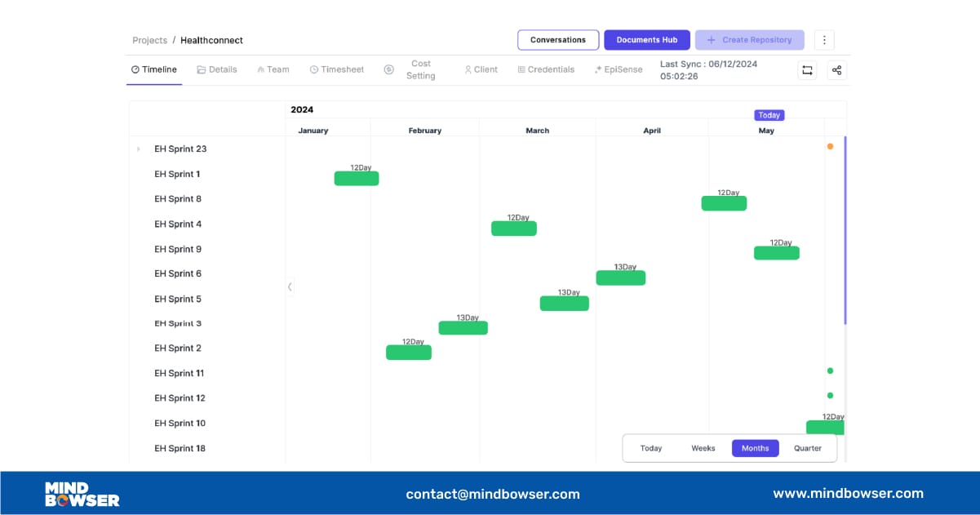Viewport: 980px width, 515px height.
Task: Open the Team tab
Action: (273, 69)
